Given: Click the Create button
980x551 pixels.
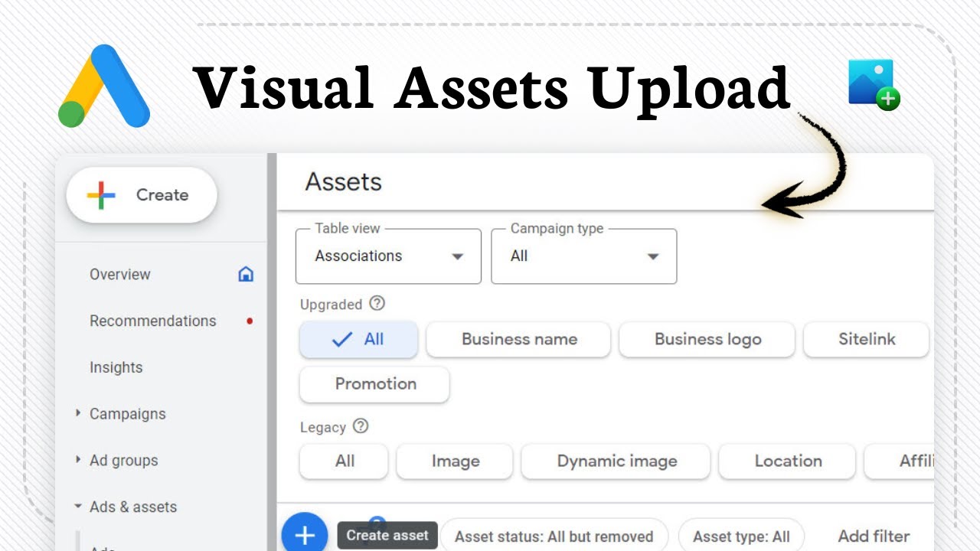Looking at the screenshot, I should point(142,195).
